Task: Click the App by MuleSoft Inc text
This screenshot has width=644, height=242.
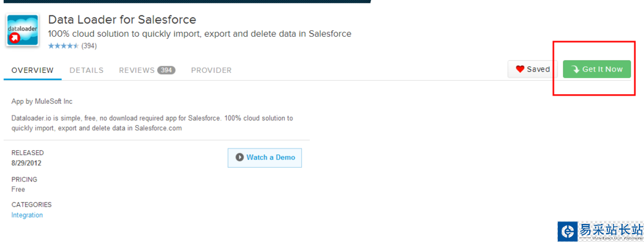Action: [x=42, y=101]
